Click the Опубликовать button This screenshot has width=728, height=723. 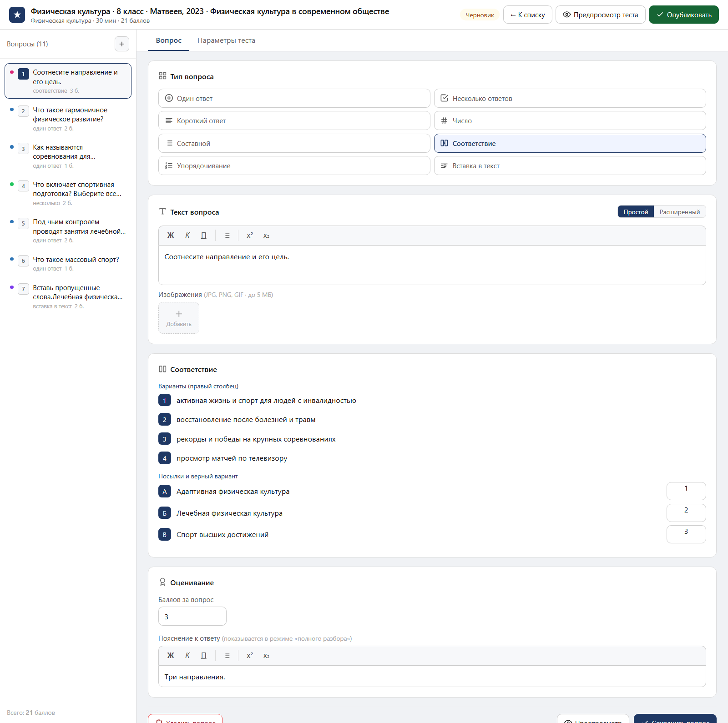pos(684,15)
